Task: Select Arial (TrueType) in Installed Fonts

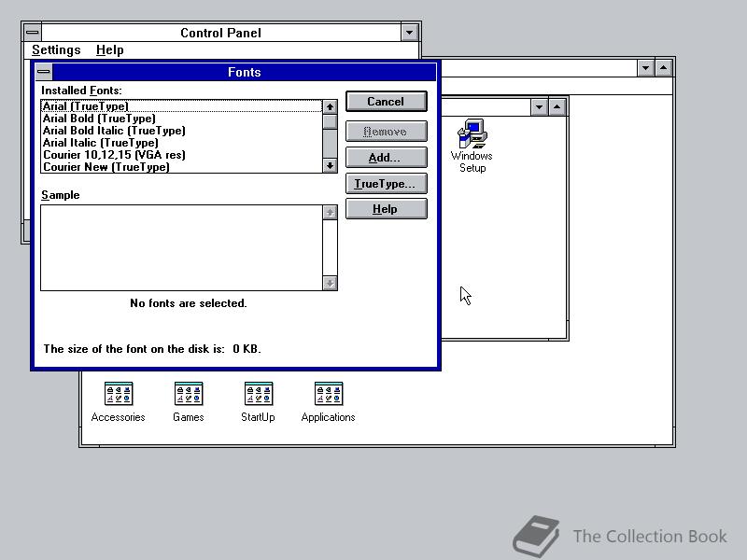Action: [140, 105]
